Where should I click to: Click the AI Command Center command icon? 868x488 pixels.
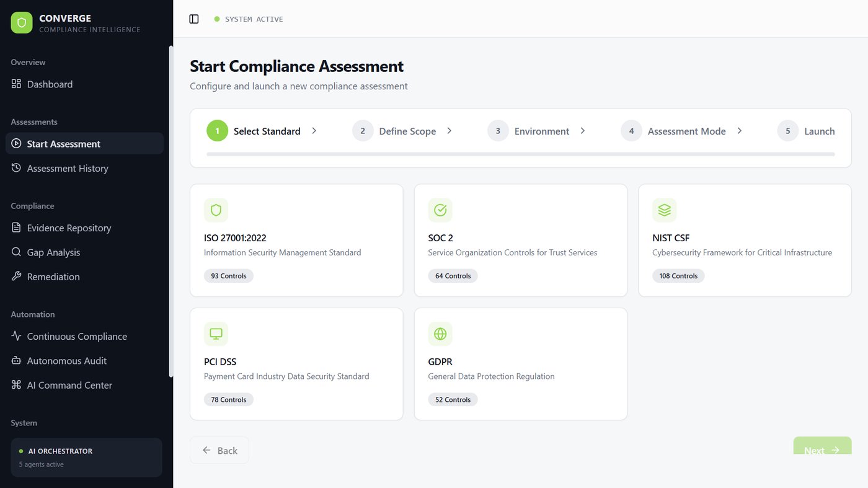click(x=16, y=385)
